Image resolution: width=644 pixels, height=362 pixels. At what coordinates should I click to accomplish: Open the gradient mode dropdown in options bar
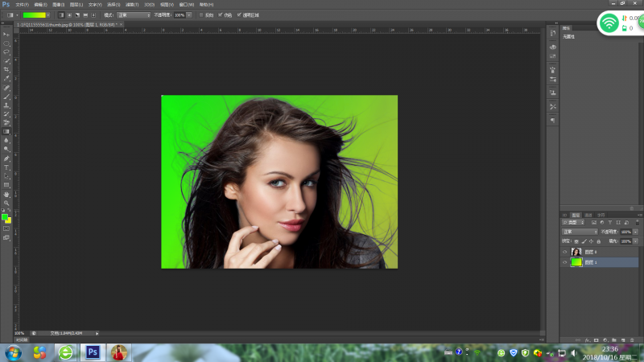tap(134, 14)
